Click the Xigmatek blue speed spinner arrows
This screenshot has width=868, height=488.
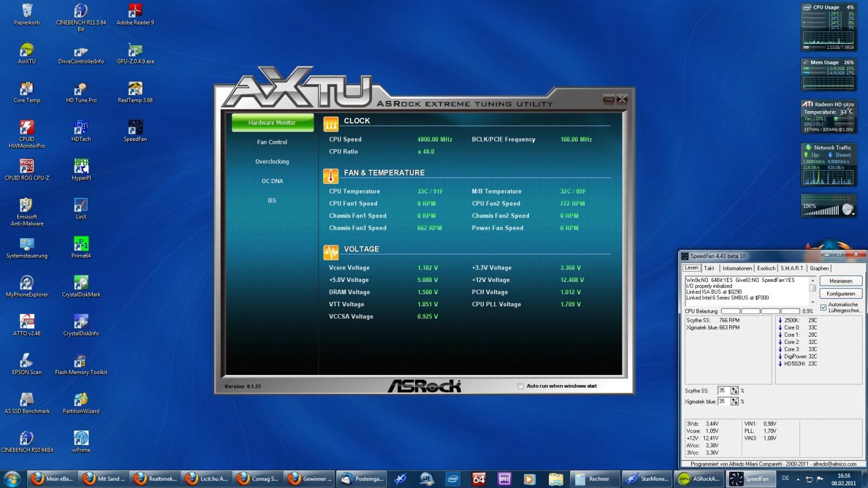tap(734, 402)
